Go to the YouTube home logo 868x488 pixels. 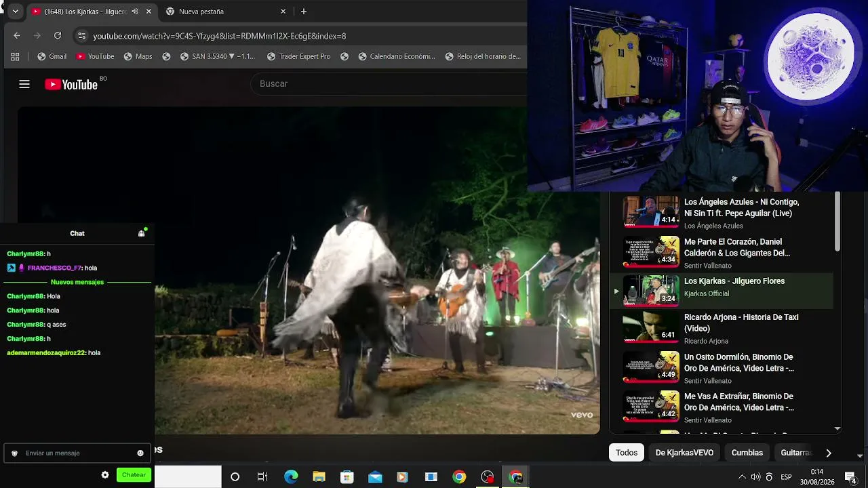(71, 84)
